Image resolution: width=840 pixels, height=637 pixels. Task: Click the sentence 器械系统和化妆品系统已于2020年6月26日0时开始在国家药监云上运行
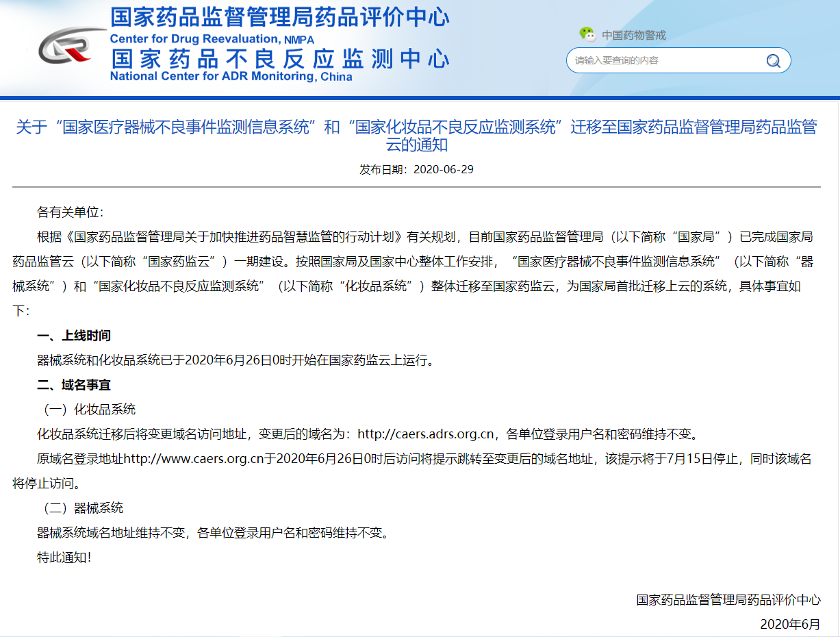click(x=235, y=360)
